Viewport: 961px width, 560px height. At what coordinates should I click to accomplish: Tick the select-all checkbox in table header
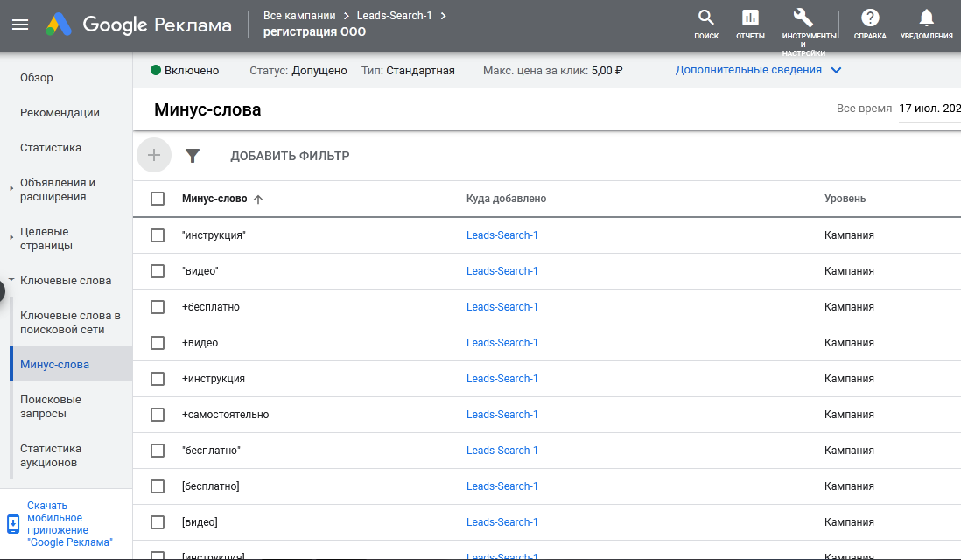pos(158,199)
